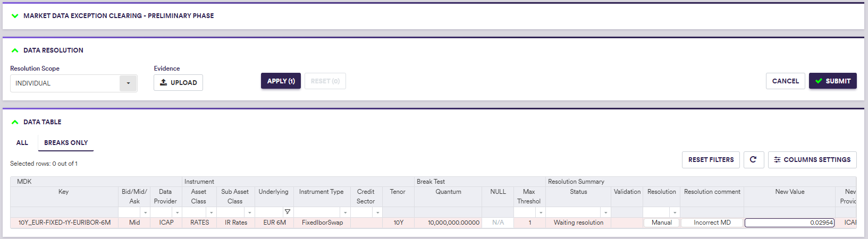The width and height of the screenshot is (868, 239).
Task: Open the Instrument Type filter dropdown
Action: (345, 212)
